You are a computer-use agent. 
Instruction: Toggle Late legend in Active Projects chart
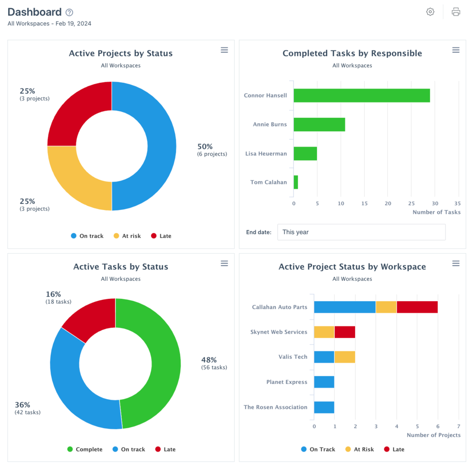pyautogui.click(x=161, y=236)
